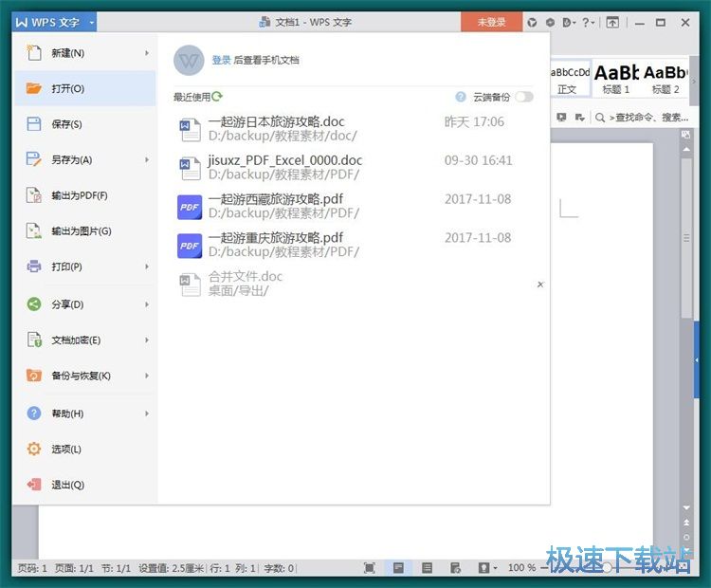The height and width of the screenshot is (588, 711).
Task: Click the printer icon for Print (打印)
Action: [34, 266]
